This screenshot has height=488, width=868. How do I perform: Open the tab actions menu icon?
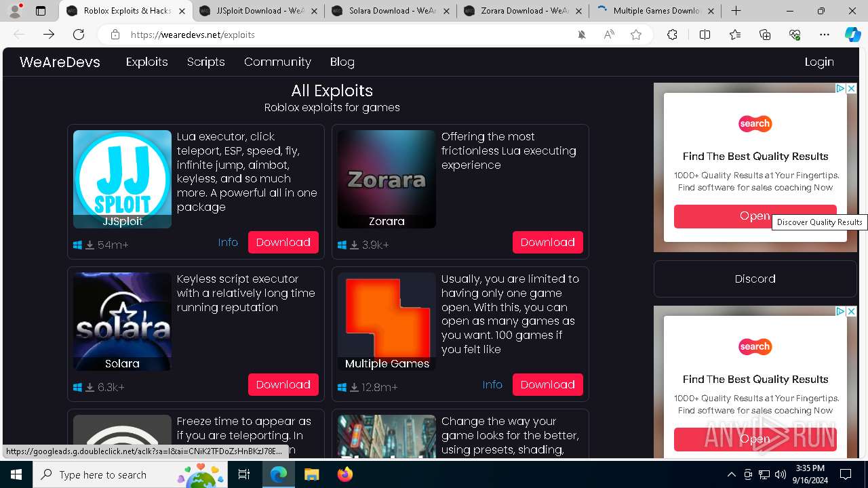tap(41, 11)
